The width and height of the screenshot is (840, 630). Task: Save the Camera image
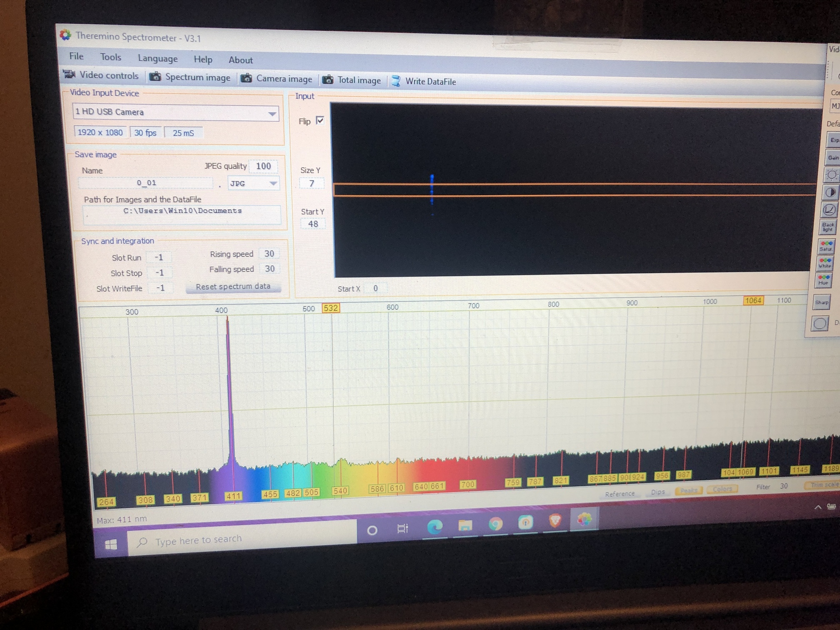pyautogui.click(x=276, y=78)
